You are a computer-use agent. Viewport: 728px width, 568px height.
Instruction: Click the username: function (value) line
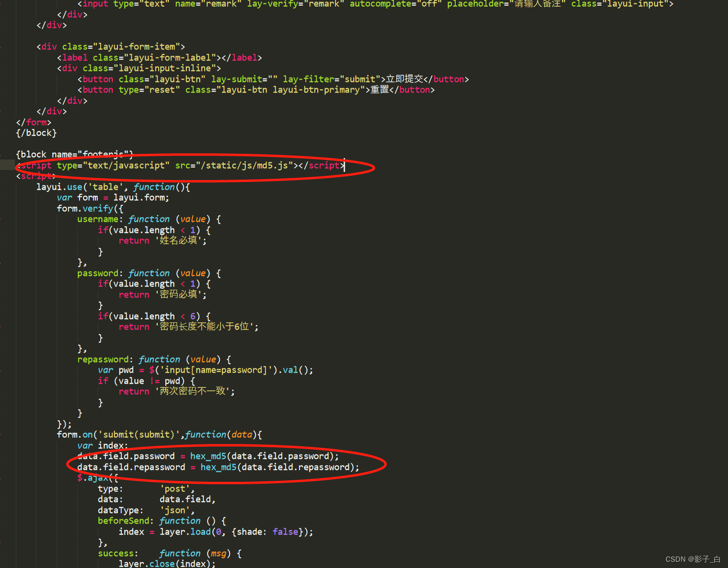pos(149,219)
